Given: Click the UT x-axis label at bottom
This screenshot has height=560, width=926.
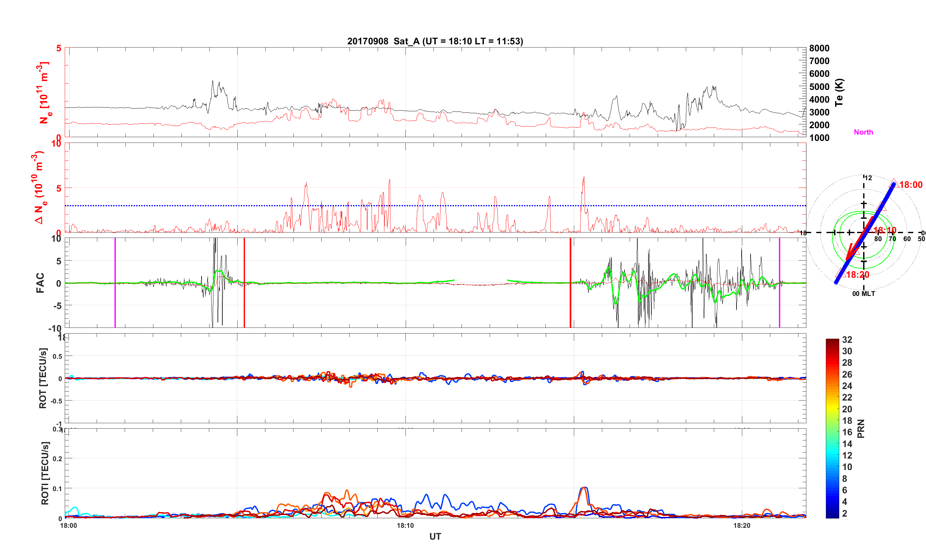Looking at the screenshot, I should [x=435, y=536].
